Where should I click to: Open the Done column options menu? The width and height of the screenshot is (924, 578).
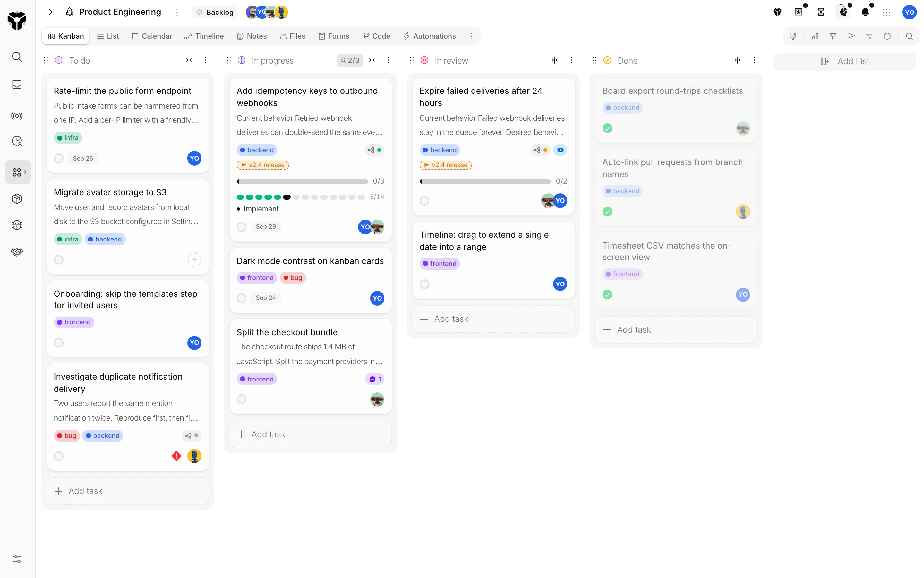pyautogui.click(x=754, y=60)
